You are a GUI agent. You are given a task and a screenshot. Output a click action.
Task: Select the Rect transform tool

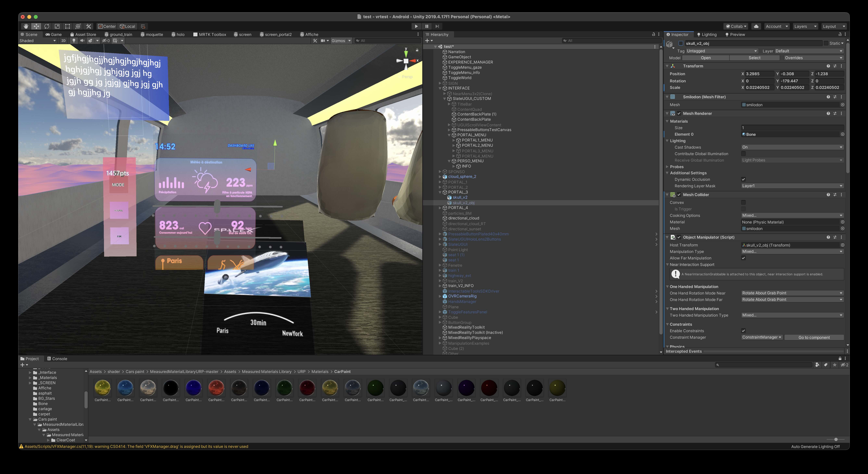67,26
